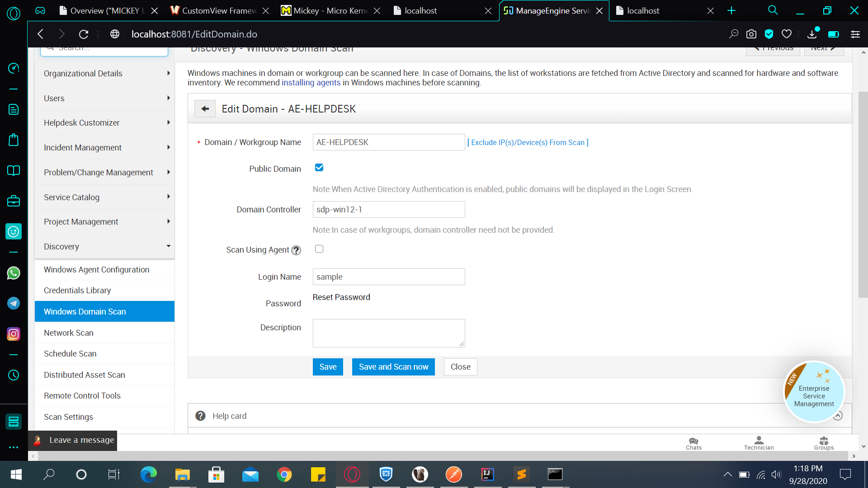Reload the page with refresh icon

[x=84, y=34]
